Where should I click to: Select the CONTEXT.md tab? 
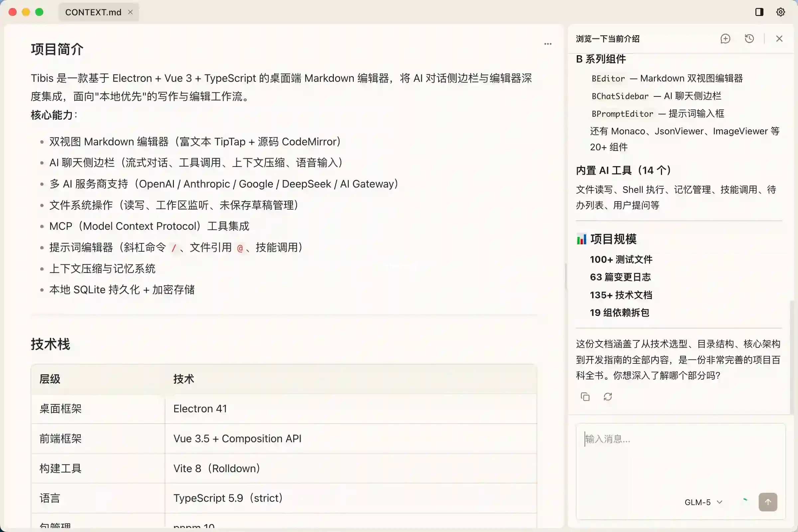tap(98, 12)
